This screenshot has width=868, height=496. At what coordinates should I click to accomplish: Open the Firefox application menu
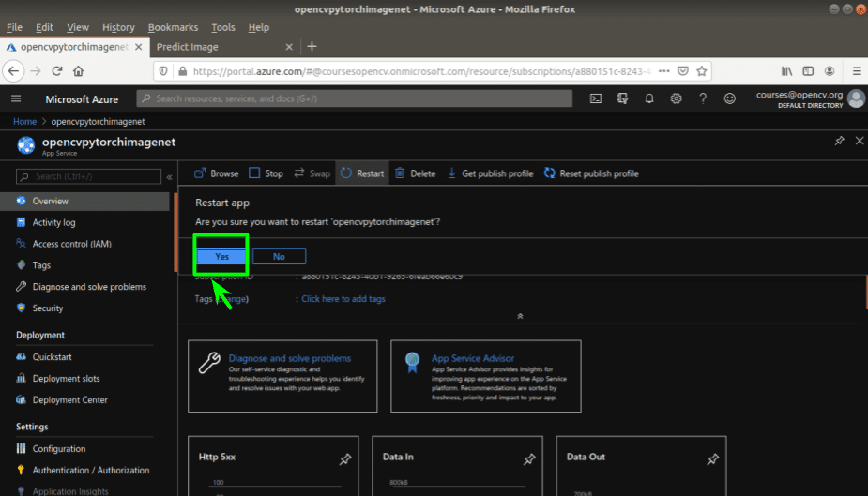pos(857,70)
